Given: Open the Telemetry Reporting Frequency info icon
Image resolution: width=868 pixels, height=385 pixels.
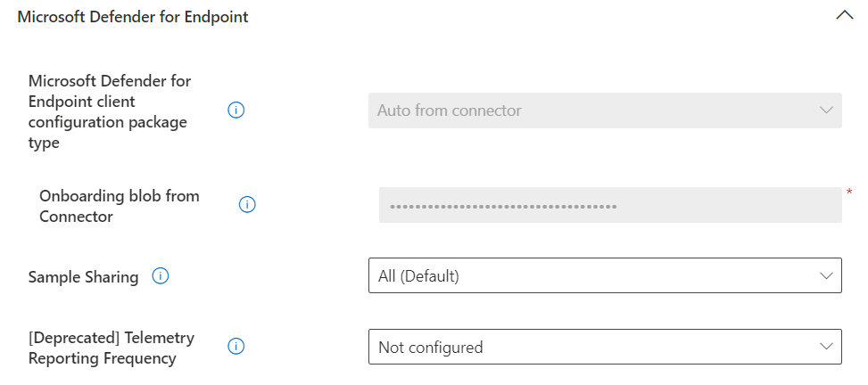Looking at the screenshot, I should [x=236, y=347].
